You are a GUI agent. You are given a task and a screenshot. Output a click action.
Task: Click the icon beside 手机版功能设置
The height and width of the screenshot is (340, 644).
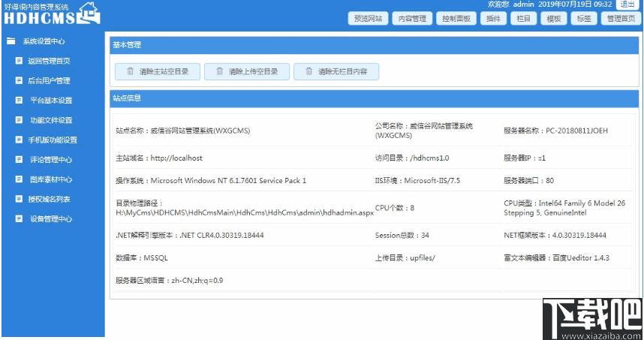point(19,140)
